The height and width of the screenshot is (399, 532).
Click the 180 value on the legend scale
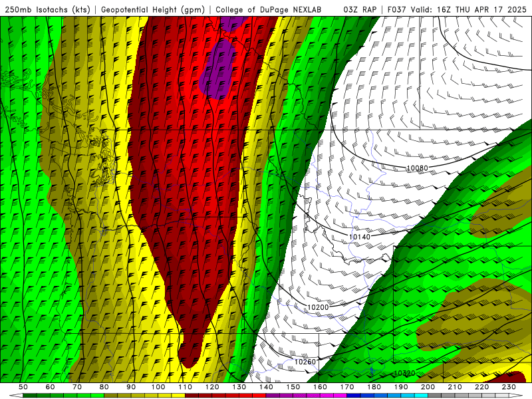click(374, 387)
